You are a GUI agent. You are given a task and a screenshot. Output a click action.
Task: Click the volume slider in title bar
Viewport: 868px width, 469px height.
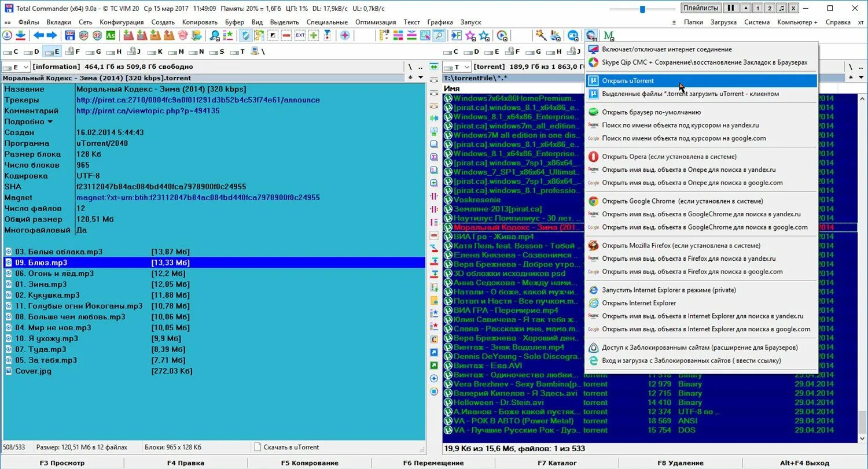tap(642, 9)
